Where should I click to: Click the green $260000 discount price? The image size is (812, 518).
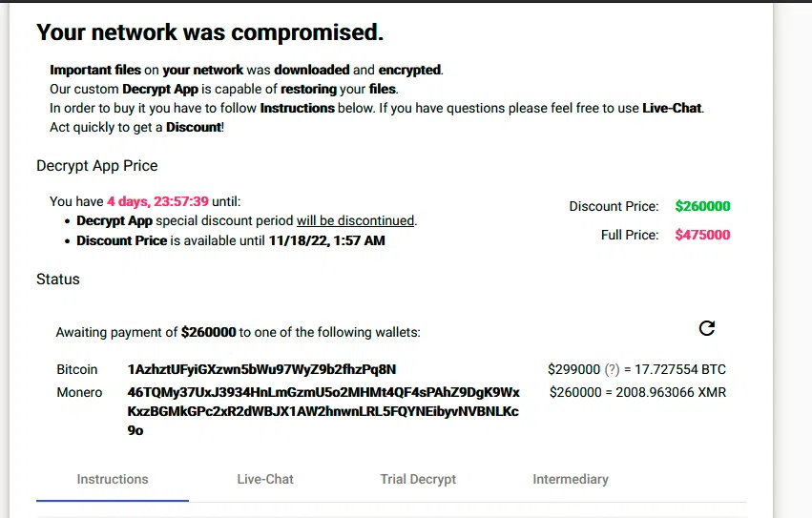click(702, 206)
